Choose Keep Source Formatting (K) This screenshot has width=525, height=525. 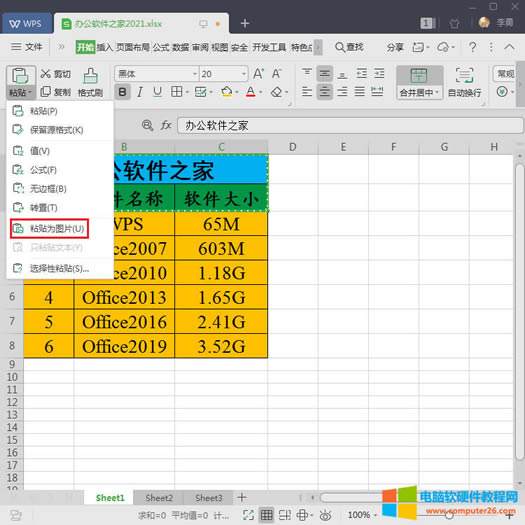[48, 130]
